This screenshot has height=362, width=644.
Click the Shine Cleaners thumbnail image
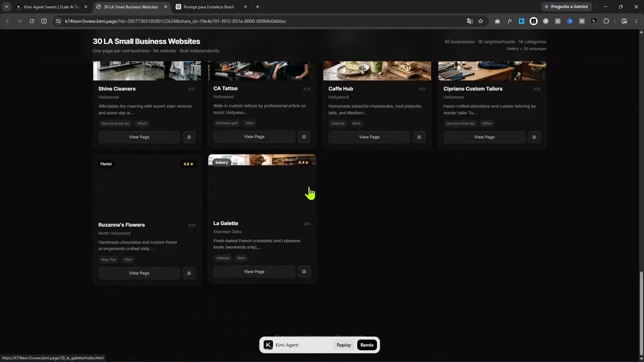click(x=147, y=71)
